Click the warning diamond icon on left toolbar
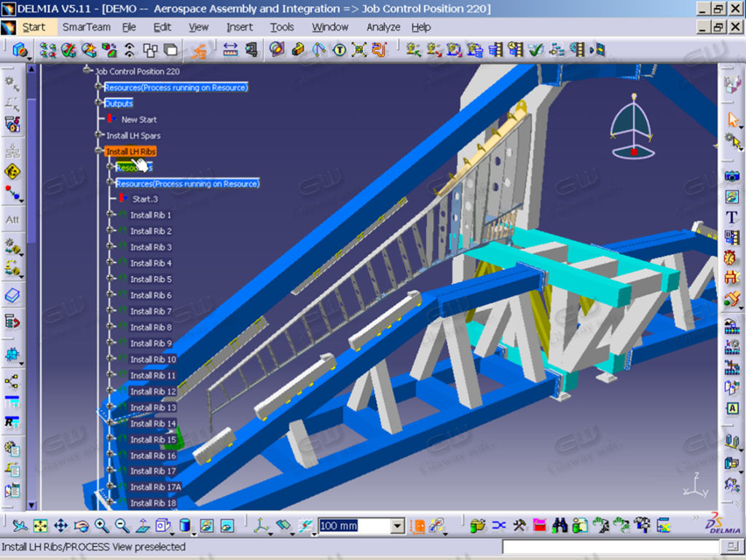Image resolution: width=746 pixels, height=560 pixels. [x=12, y=172]
